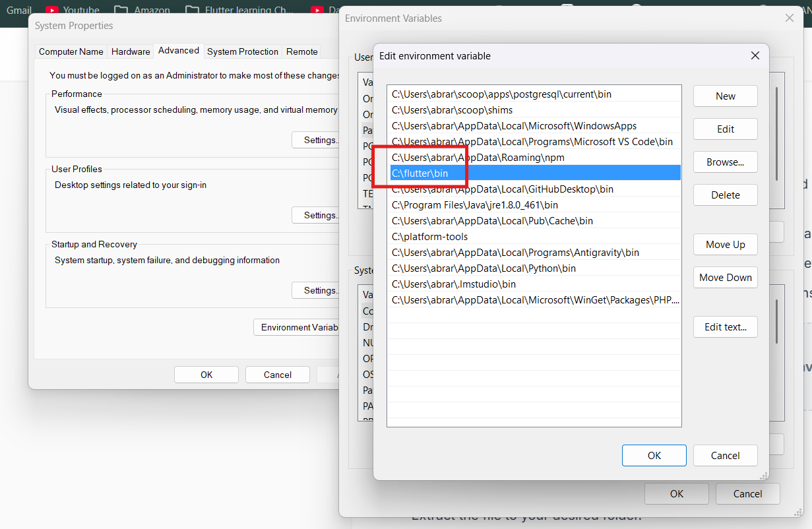Click the Move Down button
Viewport: 812px width, 529px height.
click(x=725, y=278)
